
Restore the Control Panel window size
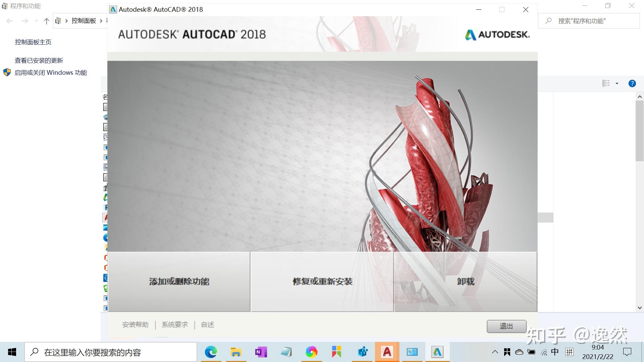click(x=608, y=6)
